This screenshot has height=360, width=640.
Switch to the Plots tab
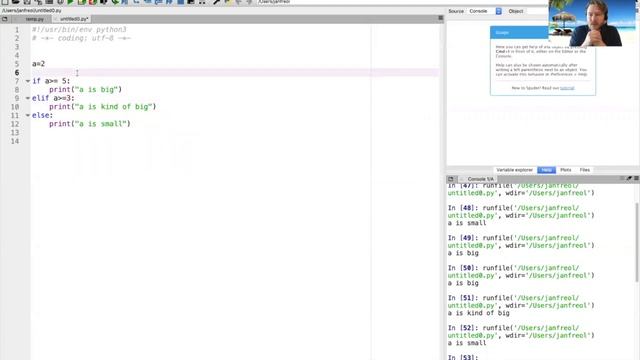pyautogui.click(x=566, y=170)
